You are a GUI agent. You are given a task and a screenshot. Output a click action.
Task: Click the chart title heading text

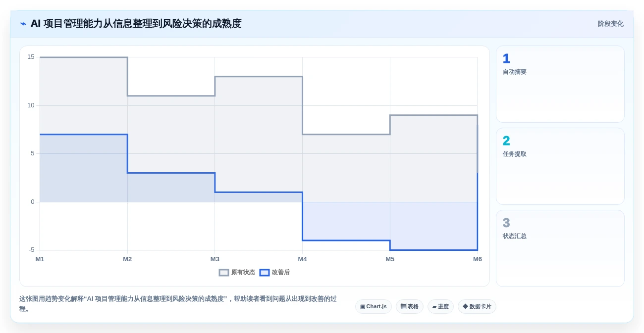click(x=136, y=24)
